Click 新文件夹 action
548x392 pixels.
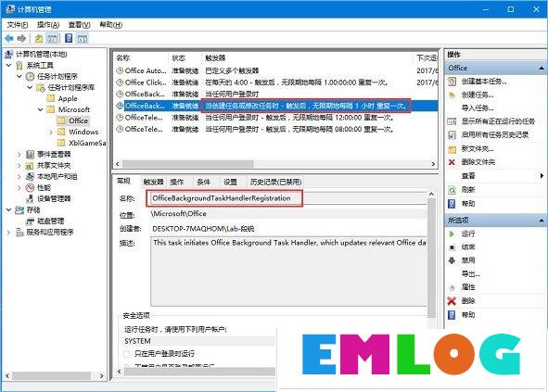478,149
